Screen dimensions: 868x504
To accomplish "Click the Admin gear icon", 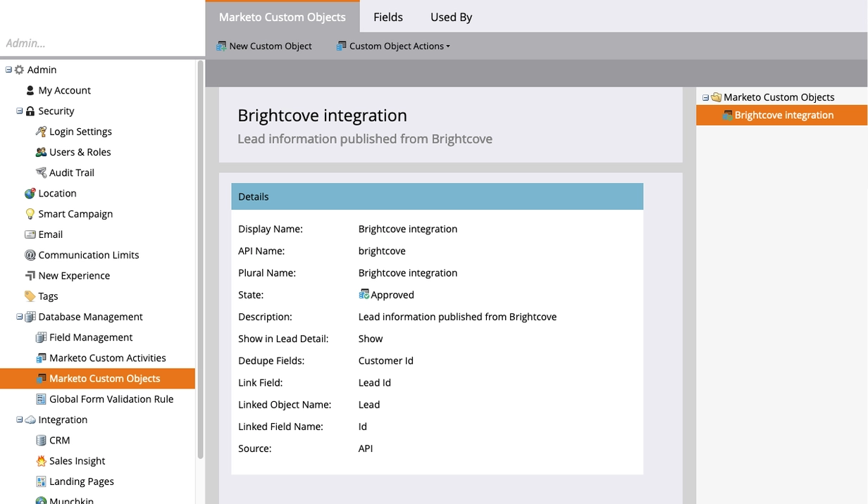I will (19, 70).
